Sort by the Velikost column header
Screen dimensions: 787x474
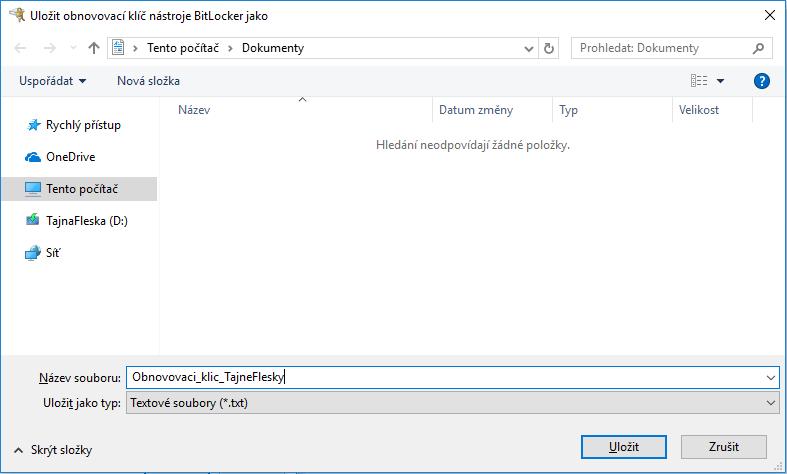pos(713,110)
